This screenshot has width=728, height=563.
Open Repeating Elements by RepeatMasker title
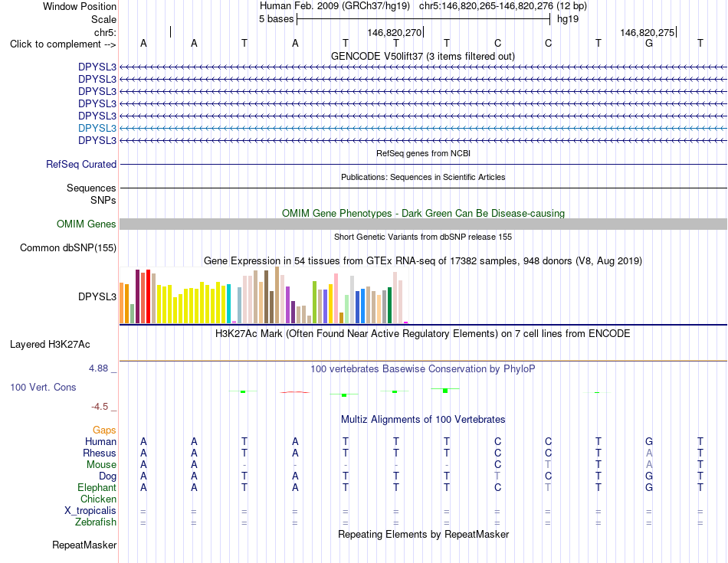click(423, 534)
